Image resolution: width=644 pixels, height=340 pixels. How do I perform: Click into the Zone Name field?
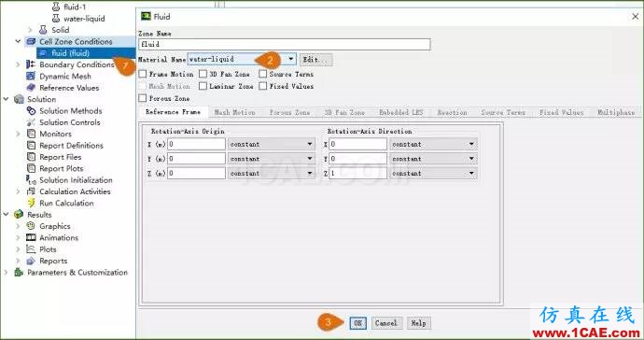point(285,44)
